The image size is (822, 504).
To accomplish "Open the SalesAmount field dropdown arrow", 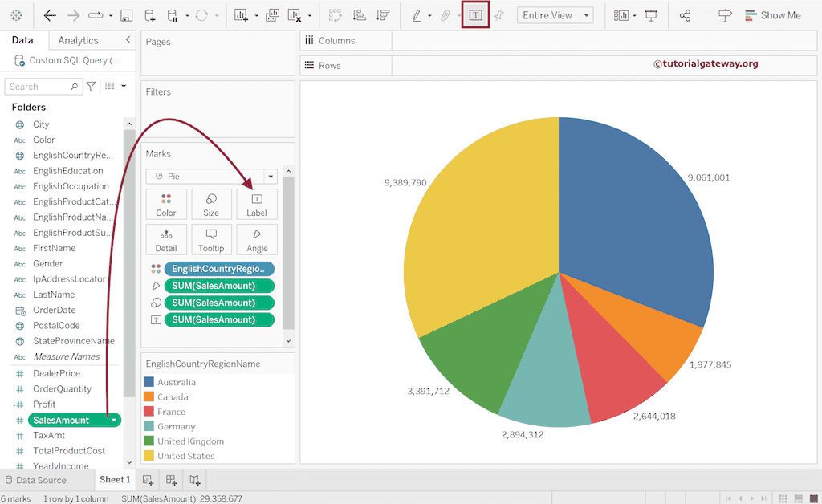I will [114, 421].
